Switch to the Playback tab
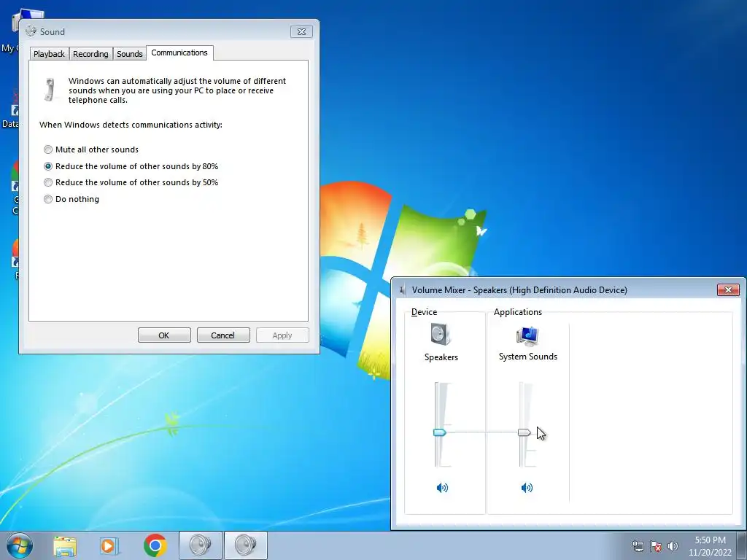The width and height of the screenshot is (747, 560). point(49,54)
